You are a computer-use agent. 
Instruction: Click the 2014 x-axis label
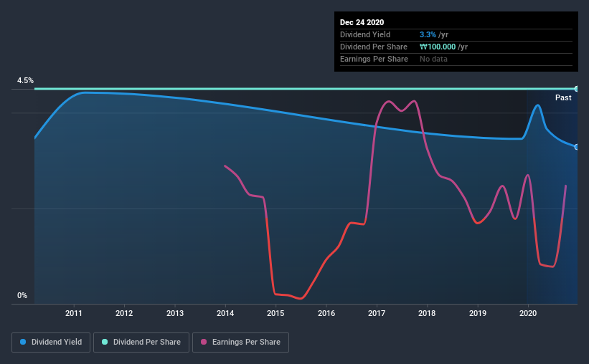pyautogui.click(x=225, y=313)
